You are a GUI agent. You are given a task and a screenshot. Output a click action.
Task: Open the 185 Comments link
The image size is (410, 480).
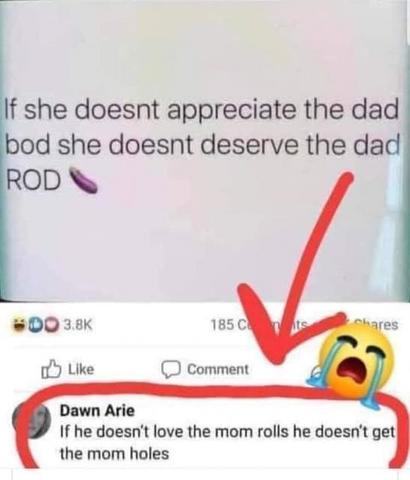[x=259, y=324]
